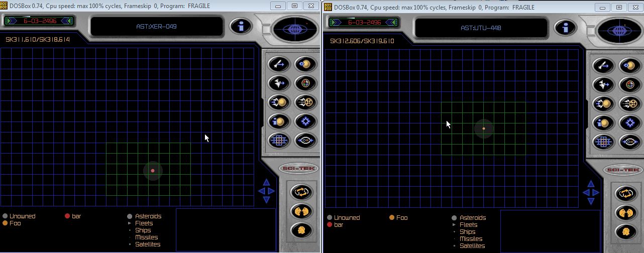
Task: Click the SK312.606/SK319.610 coordinates text
Action: point(362,41)
